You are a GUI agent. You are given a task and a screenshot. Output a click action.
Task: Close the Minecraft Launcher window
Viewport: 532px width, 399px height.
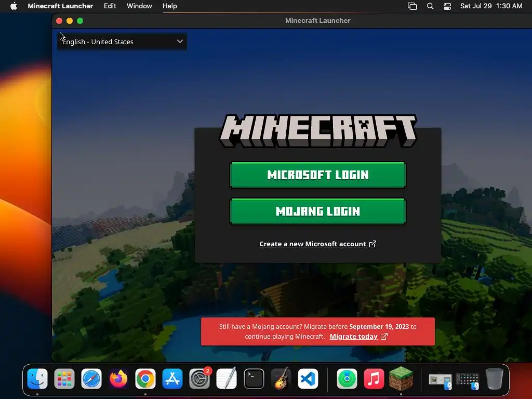(x=59, y=21)
